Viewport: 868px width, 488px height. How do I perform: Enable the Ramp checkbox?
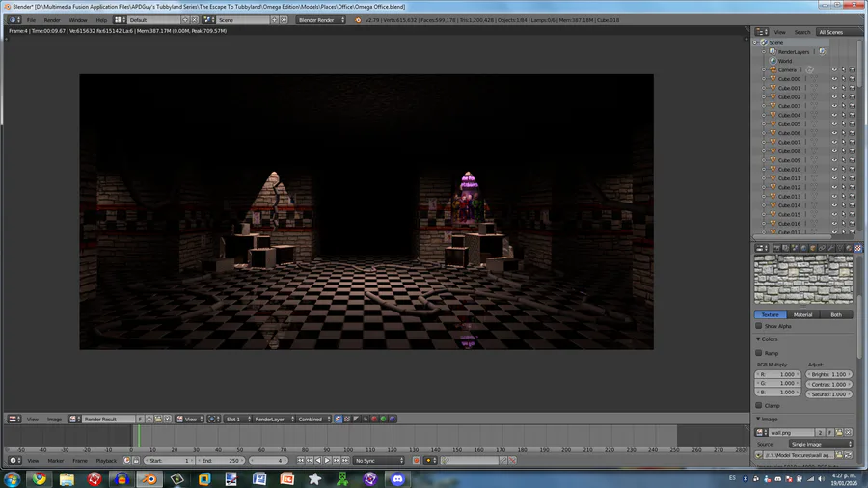tap(759, 353)
